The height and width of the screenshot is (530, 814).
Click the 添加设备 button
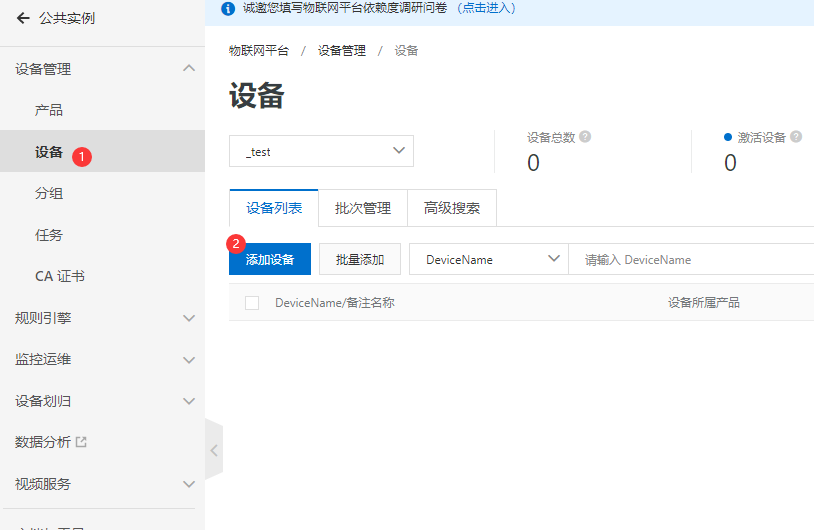(270, 259)
